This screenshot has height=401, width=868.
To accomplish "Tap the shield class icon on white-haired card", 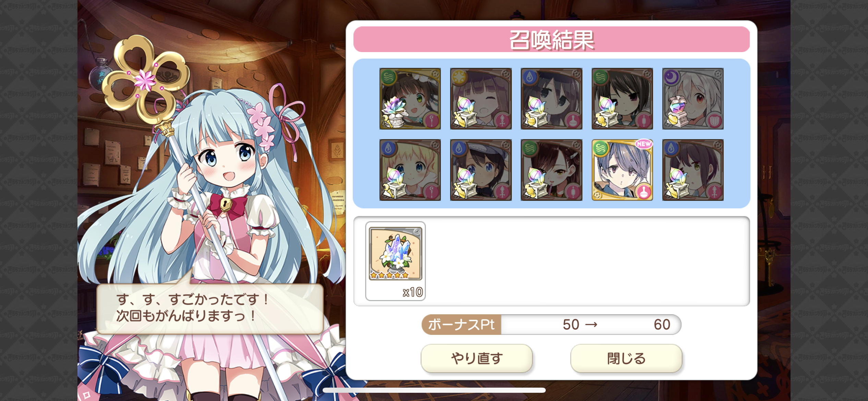I will click(715, 121).
